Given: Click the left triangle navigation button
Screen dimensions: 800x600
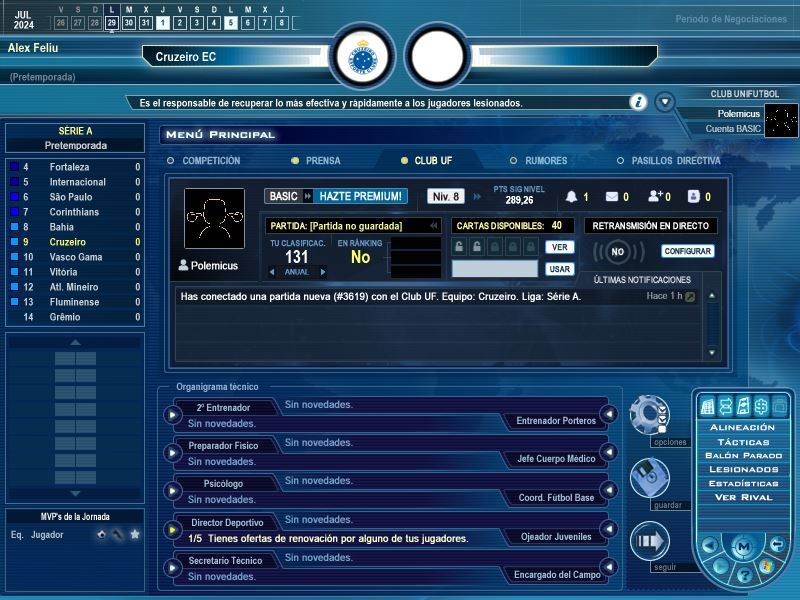Looking at the screenshot, I should tap(710, 545).
